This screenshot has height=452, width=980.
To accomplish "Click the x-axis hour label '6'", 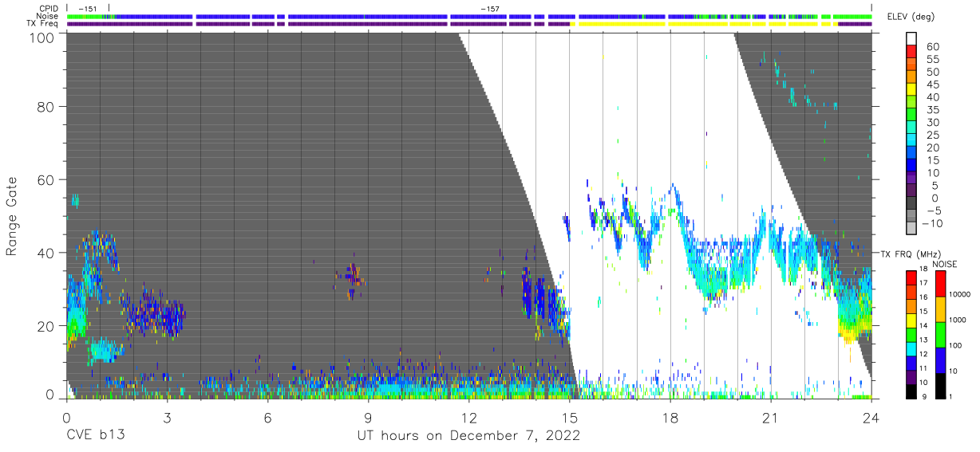I will point(267,417).
